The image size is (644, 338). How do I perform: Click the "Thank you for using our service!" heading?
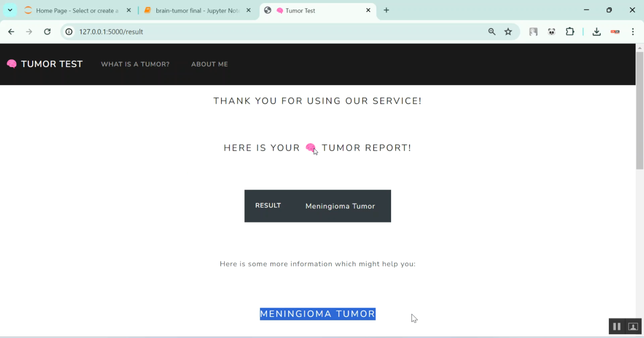click(318, 101)
